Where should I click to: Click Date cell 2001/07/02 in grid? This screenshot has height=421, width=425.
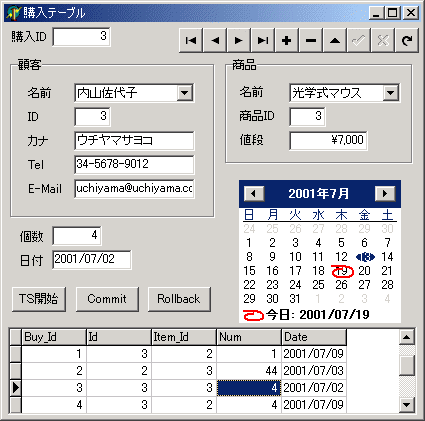pos(314,388)
